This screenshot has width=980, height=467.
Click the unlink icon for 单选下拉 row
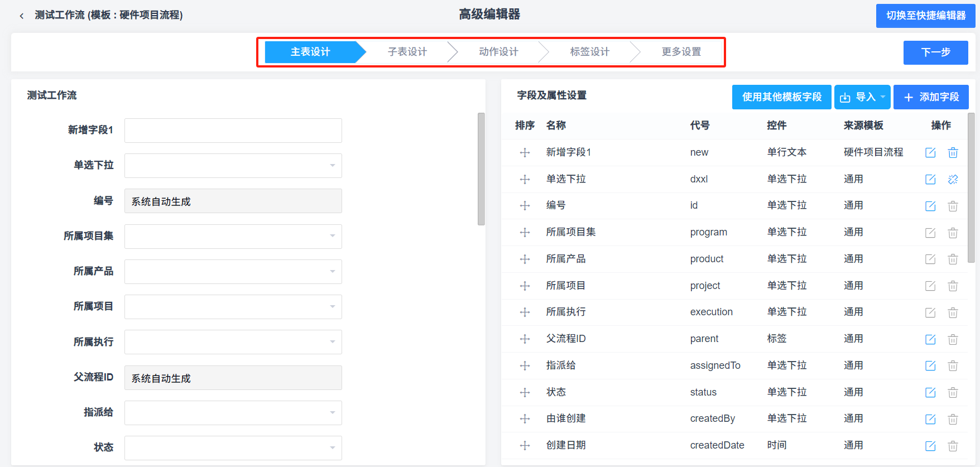[x=953, y=179]
